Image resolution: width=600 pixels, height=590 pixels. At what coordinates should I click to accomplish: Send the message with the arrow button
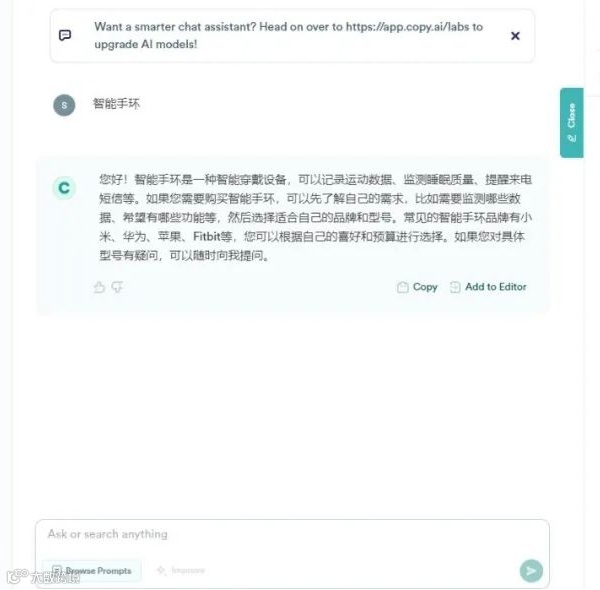pos(531,571)
